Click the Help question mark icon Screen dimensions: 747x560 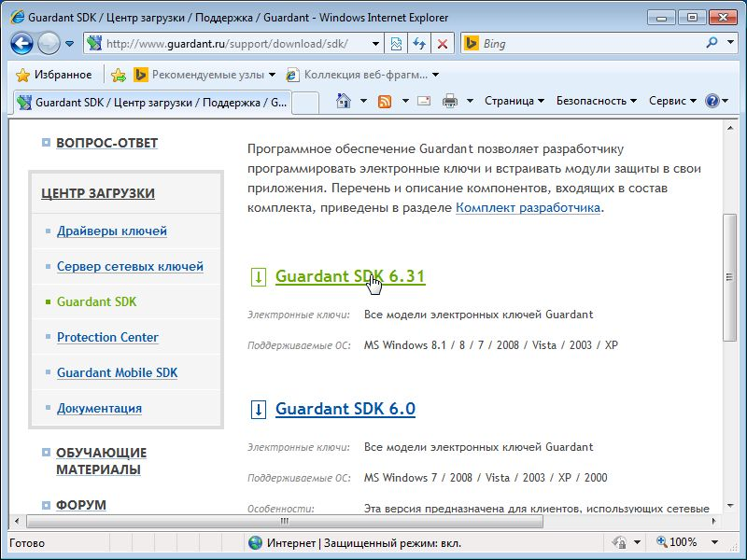coord(712,101)
